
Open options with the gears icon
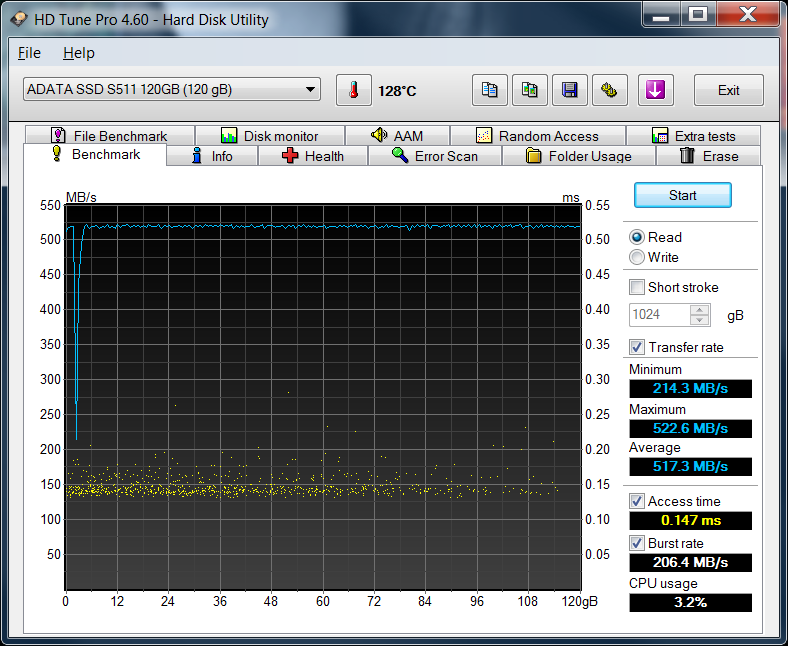coord(610,90)
